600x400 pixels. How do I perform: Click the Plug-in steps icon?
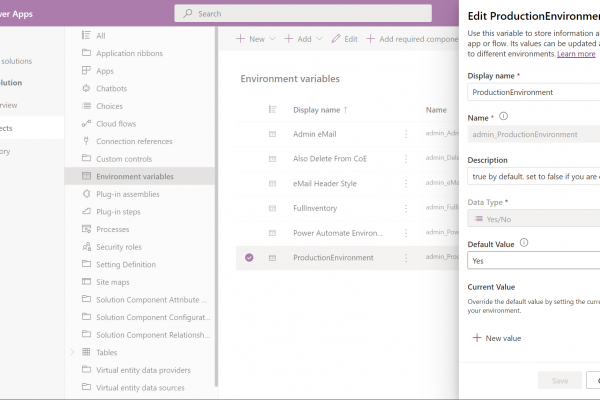tap(86, 211)
